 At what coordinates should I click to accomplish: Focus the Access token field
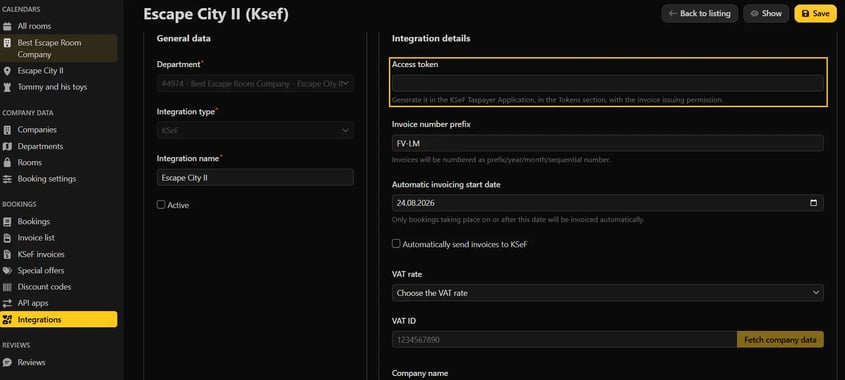(607, 83)
